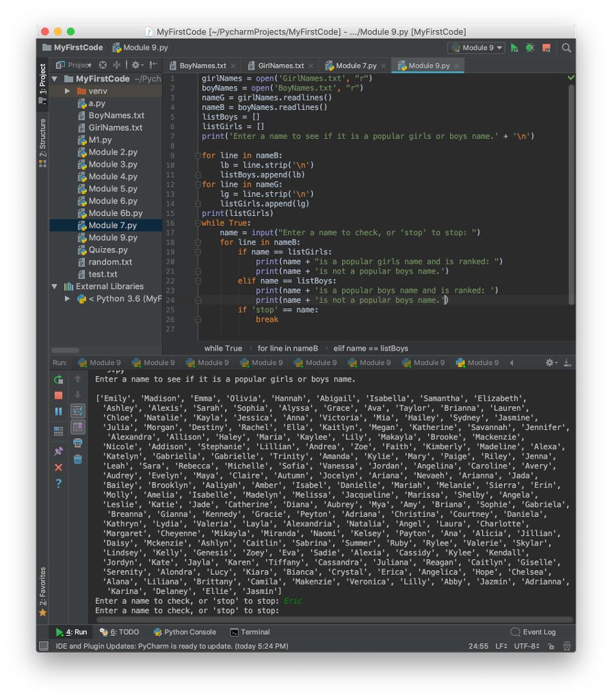
Task: Stop the process with red square in Run panel
Action: (59, 396)
